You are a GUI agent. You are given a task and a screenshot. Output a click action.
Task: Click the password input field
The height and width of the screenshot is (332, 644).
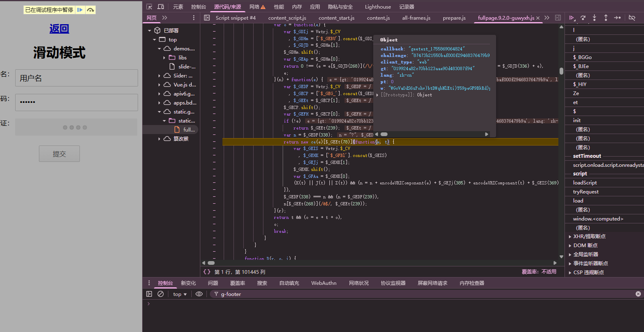click(77, 102)
